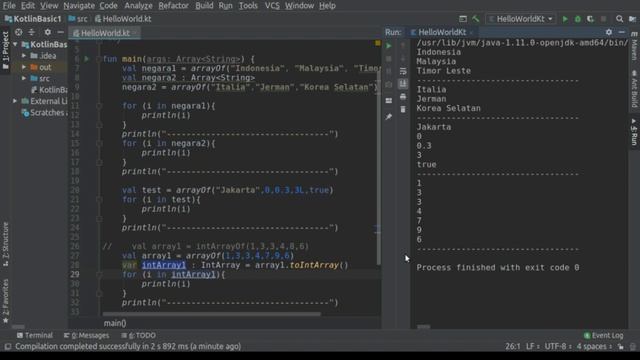Open the Ant Build side panel

[x=634, y=89]
